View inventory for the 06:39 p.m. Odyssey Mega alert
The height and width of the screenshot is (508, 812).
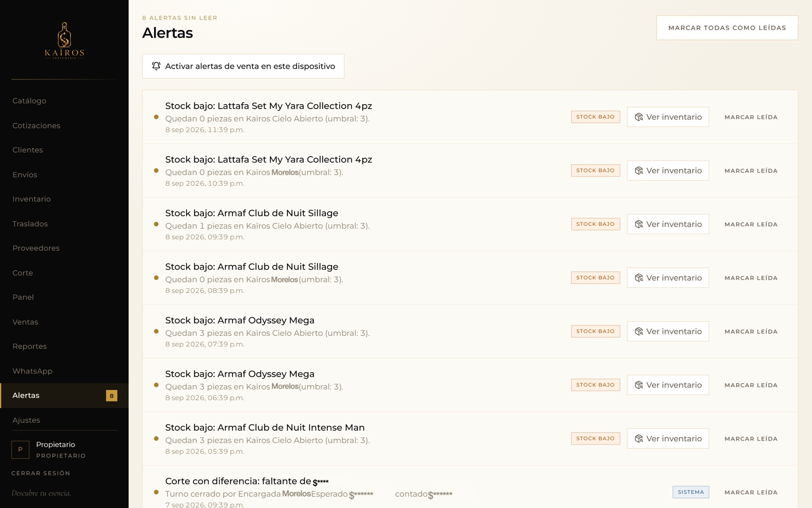pos(668,385)
